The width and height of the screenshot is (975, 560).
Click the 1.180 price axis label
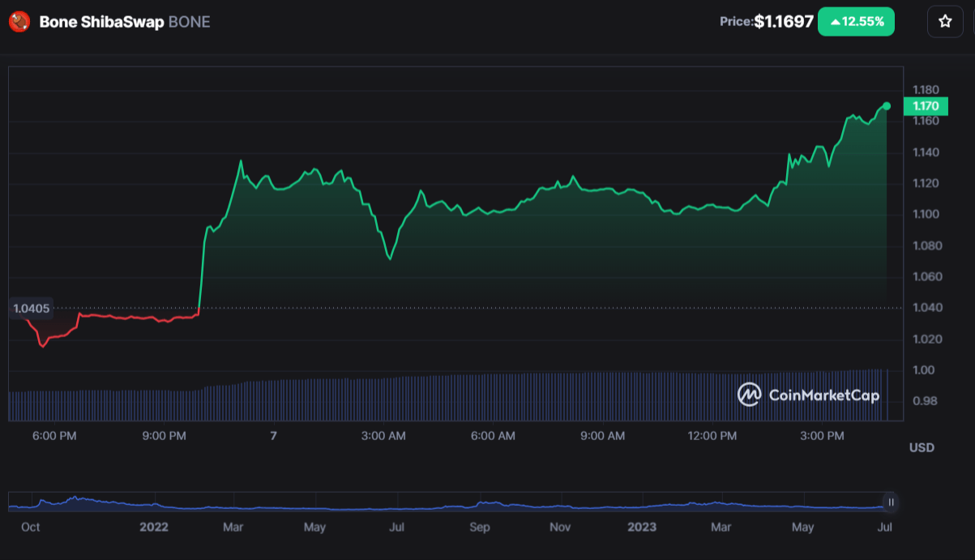click(926, 90)
